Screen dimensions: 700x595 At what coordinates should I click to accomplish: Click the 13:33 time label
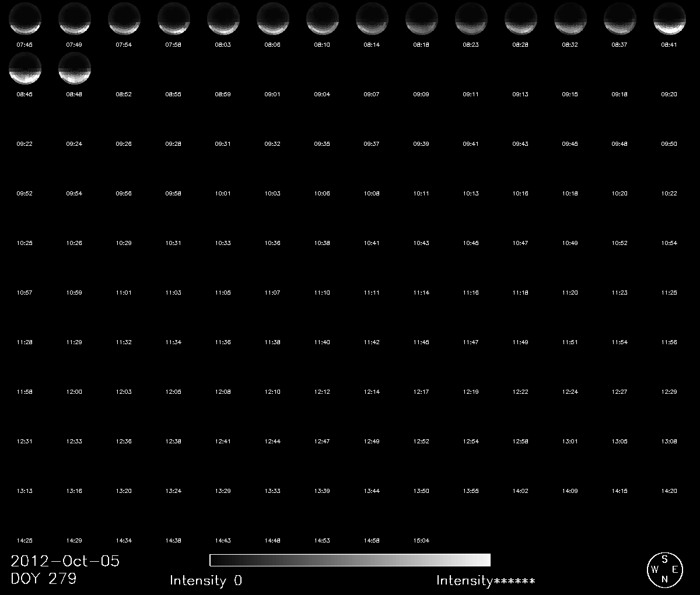tap(272, 491)
